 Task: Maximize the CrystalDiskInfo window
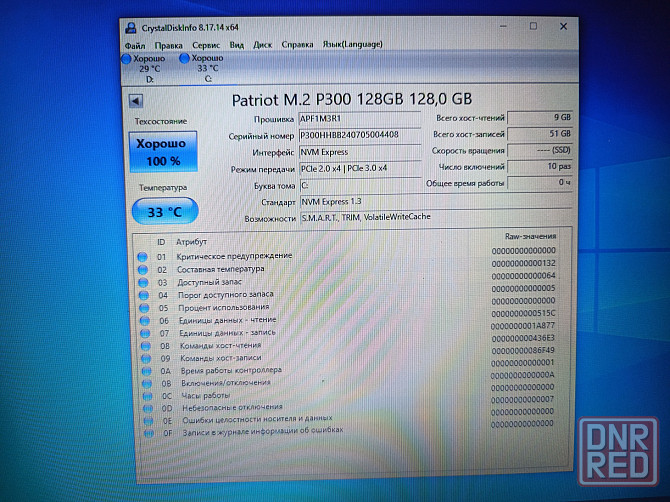coord(533,26)
